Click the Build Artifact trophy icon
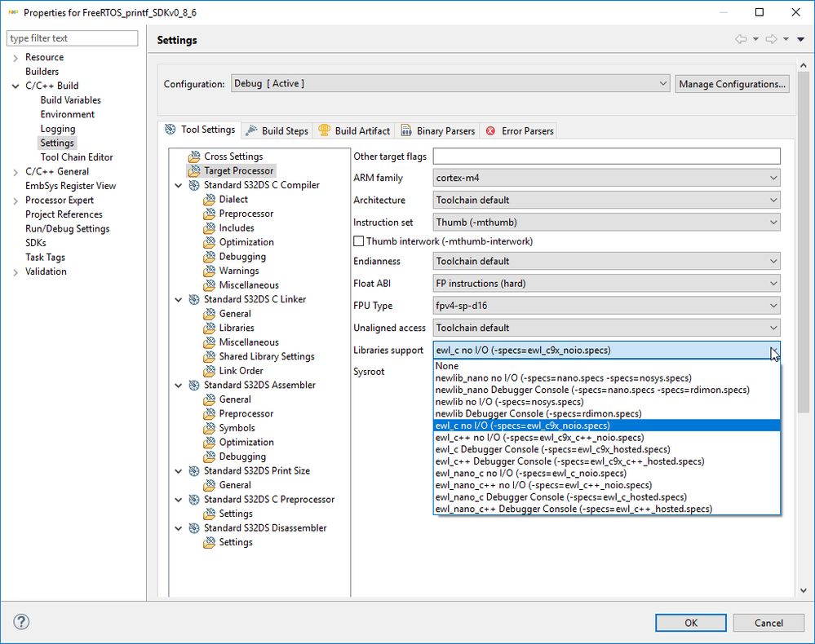Image resolution: width=815 pixels, height=644 pixels. 325,130
